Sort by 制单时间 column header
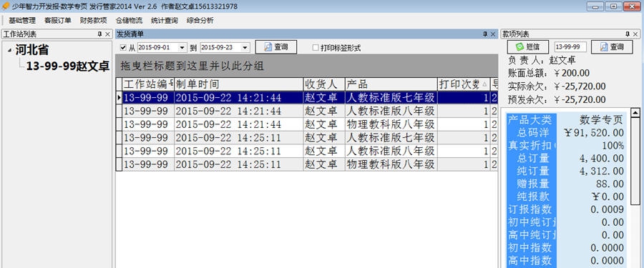 pos(238,84)
